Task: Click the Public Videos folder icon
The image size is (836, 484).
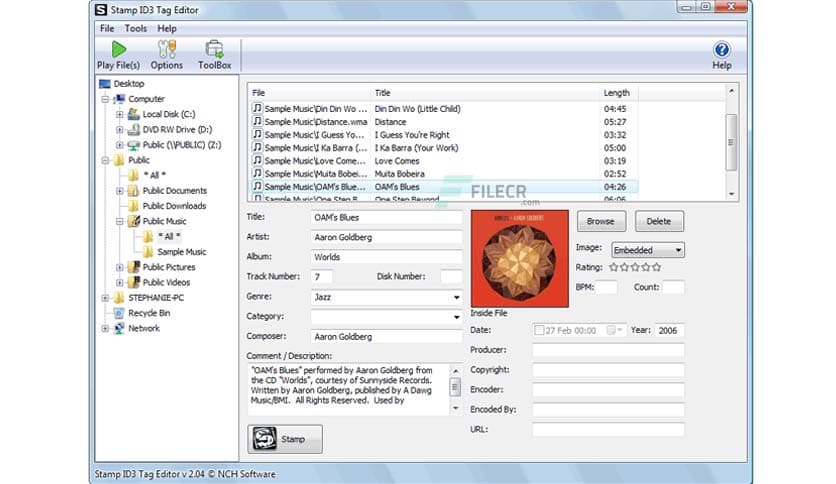Action: [x=134, y=282]
